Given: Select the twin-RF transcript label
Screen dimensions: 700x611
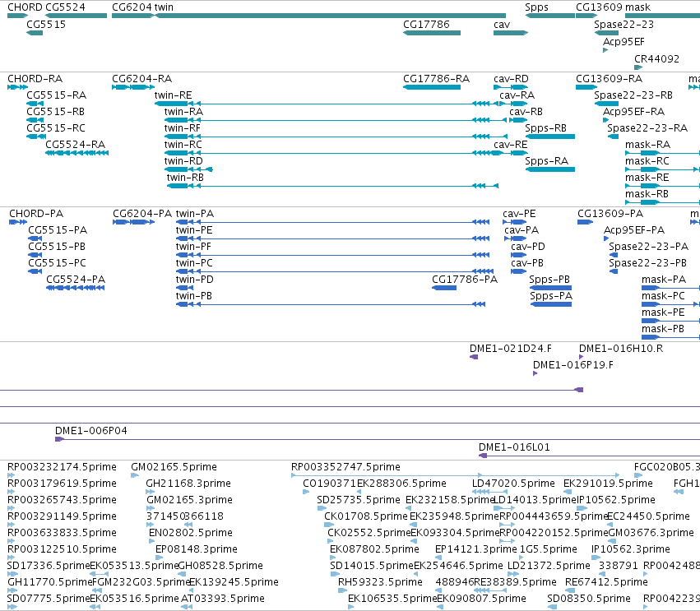Looking at the screenshot, I should 182,128.
